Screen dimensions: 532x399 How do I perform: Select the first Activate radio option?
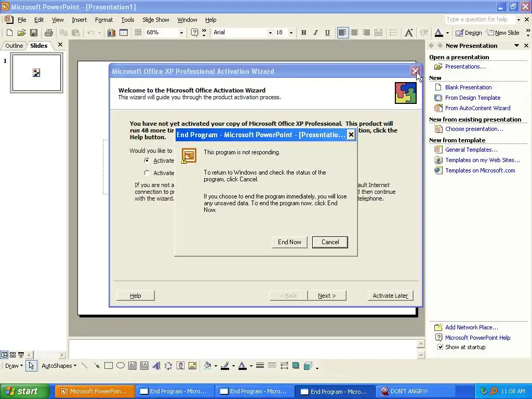click(x=147, y=160)
